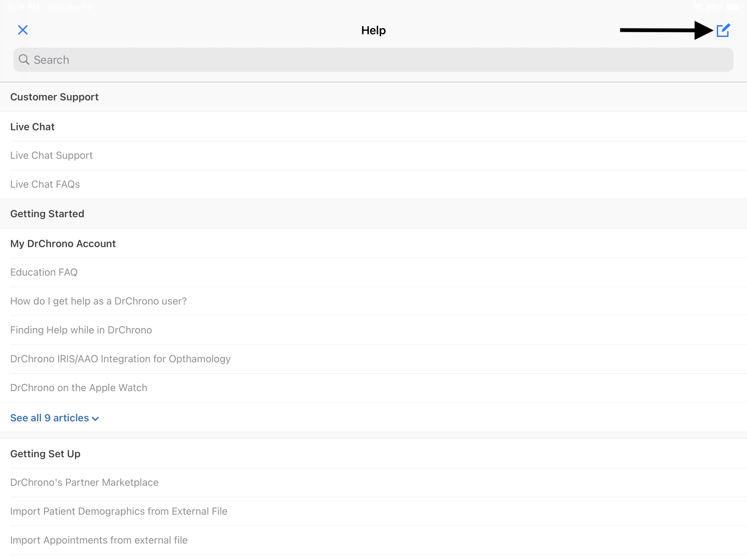Open the Live Chat Support article
Viewport: 747px width, 560px height.
pyautogui.click(x=373, y=156)
